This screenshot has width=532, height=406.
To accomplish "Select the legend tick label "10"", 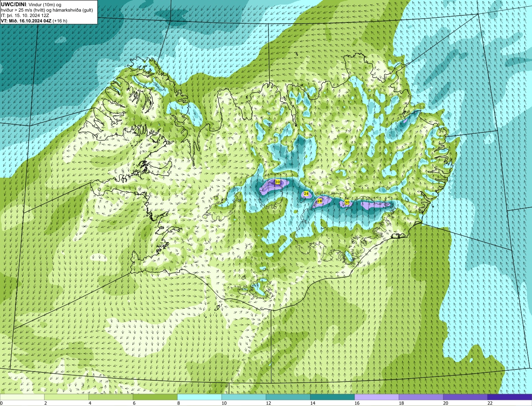I will tap(224, 403).
